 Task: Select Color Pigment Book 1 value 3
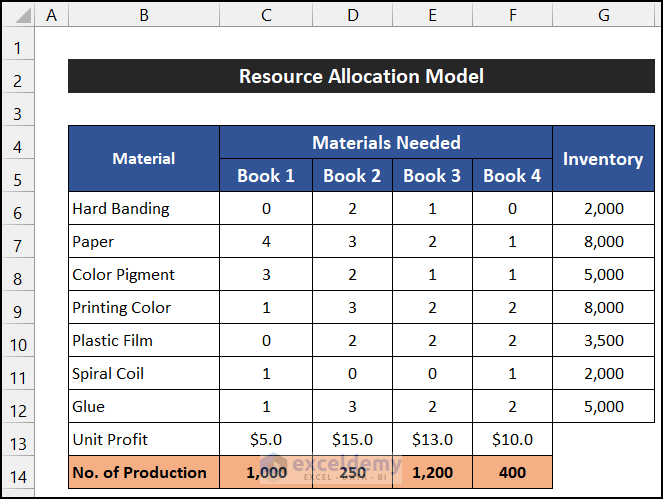(x=266, y=274)
